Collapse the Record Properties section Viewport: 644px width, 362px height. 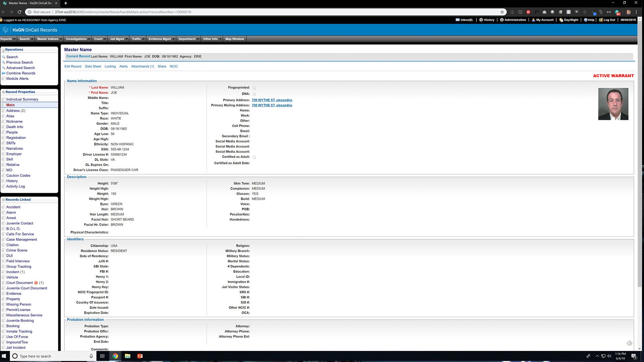[x=3, y=92]
